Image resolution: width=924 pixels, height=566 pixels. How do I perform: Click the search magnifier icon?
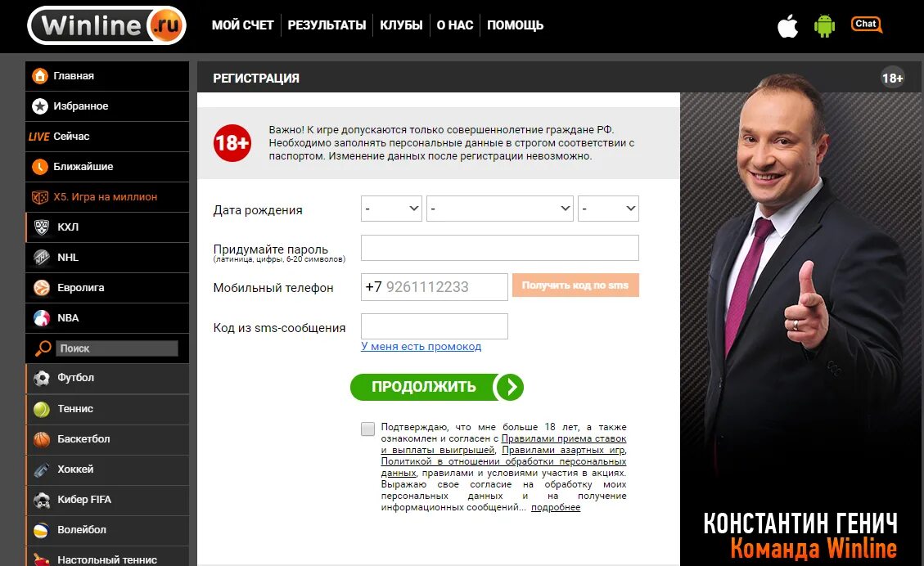pos(43,348)
